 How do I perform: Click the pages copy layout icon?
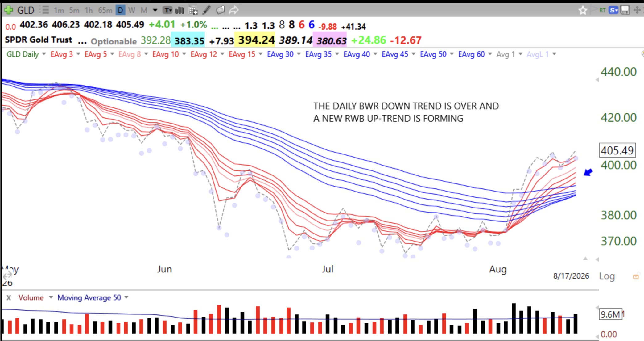220,10
